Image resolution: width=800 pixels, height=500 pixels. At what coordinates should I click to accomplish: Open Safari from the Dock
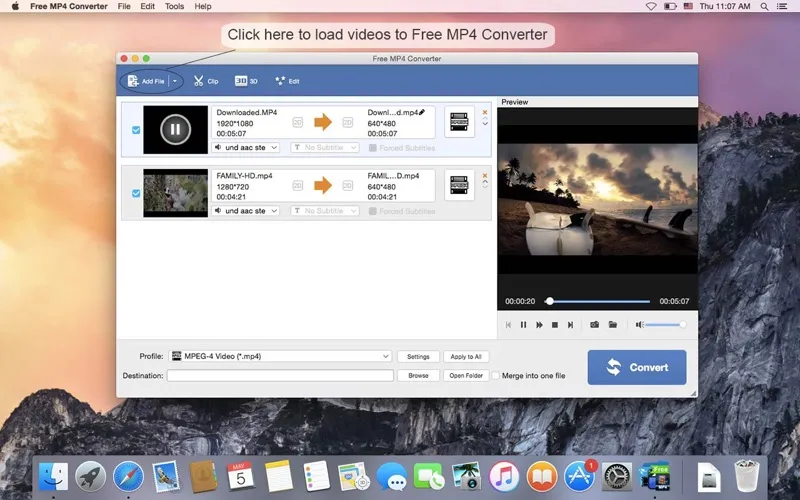pos(128,476)
